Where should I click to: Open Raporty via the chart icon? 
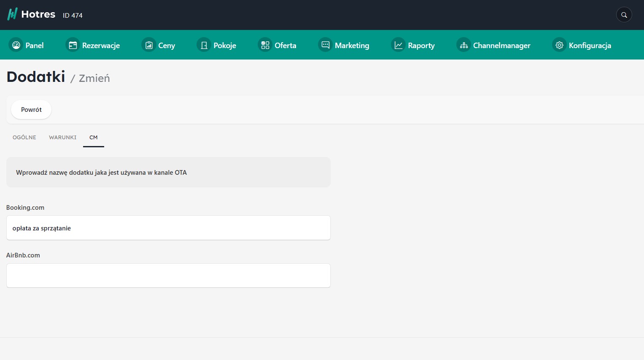398,45
